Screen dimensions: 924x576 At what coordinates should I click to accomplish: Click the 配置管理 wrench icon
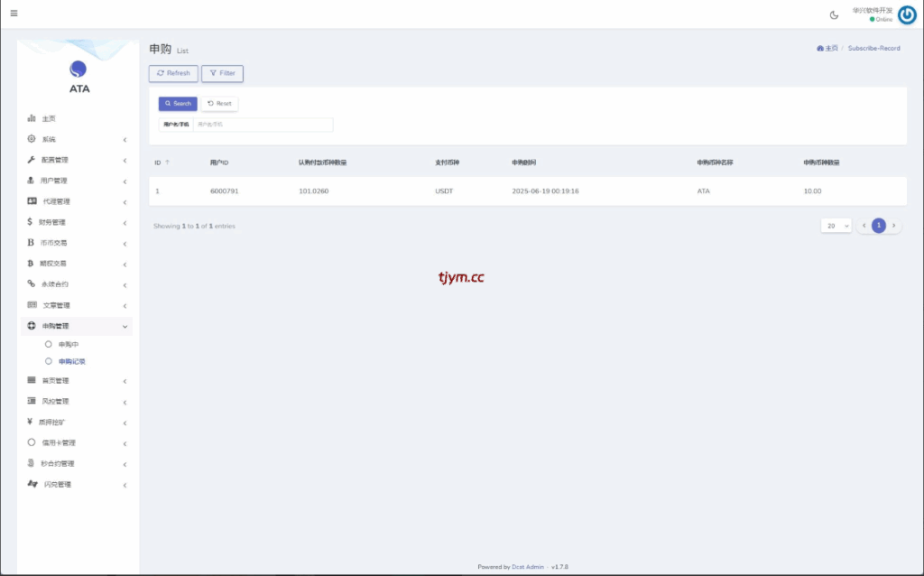click(32, 160)
